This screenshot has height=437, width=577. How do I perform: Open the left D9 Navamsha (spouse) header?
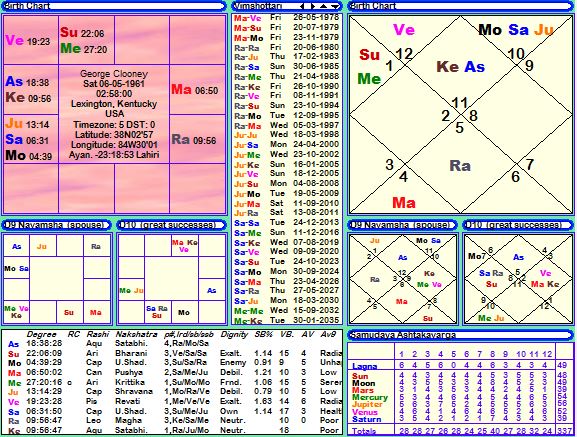coord(56,225)
